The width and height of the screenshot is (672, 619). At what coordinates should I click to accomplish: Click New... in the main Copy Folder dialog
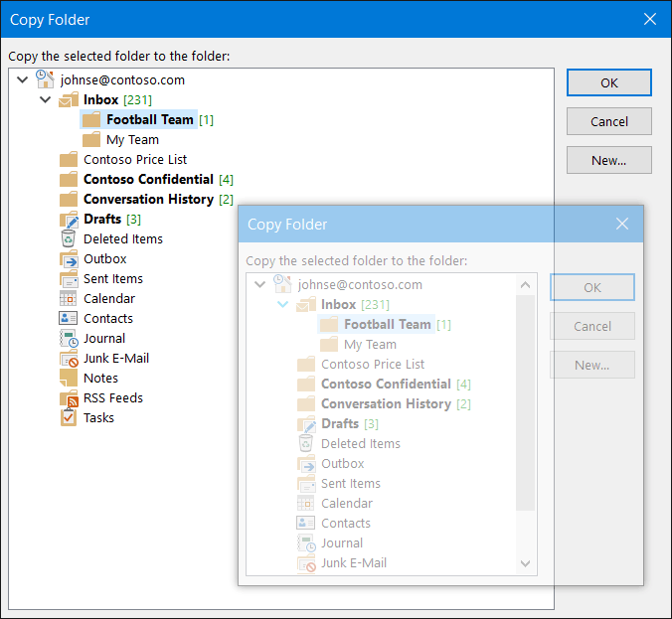(x=609, y=160)
